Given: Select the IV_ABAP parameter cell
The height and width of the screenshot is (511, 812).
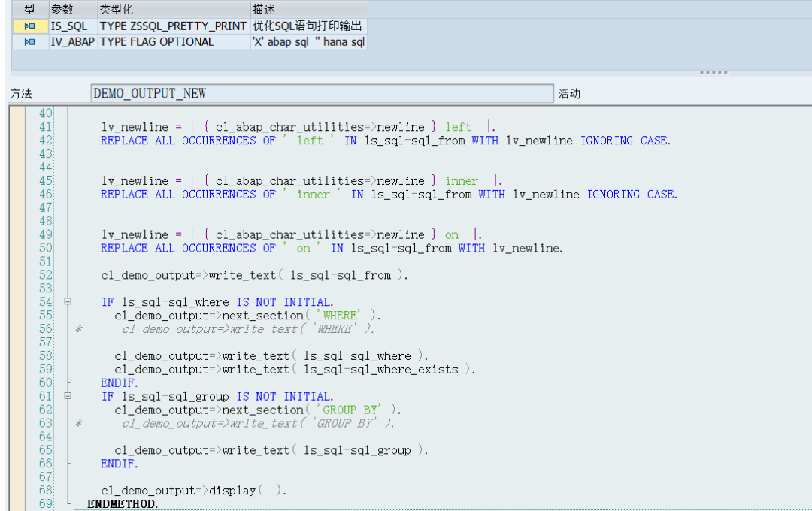Looking at the screenshot, I should tap(73, 42).
